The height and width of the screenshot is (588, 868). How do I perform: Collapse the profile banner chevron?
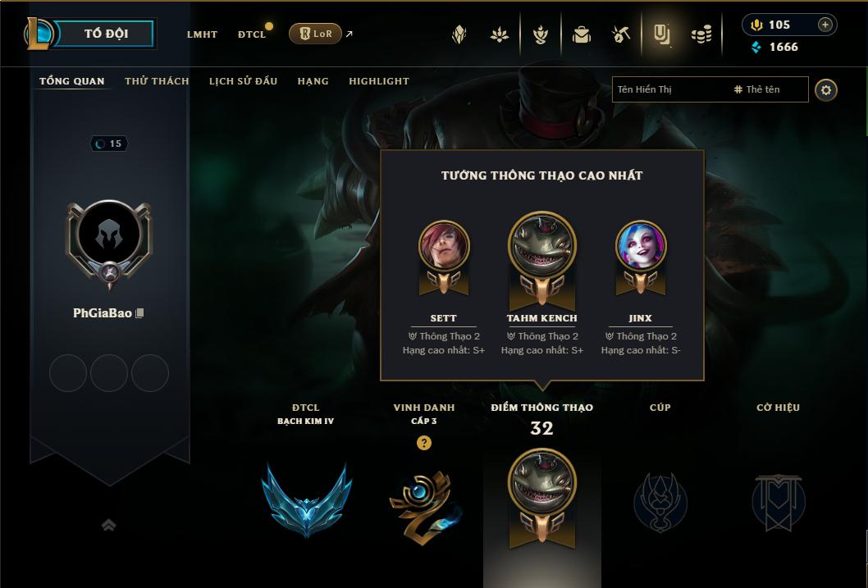[x=108, y=524]
